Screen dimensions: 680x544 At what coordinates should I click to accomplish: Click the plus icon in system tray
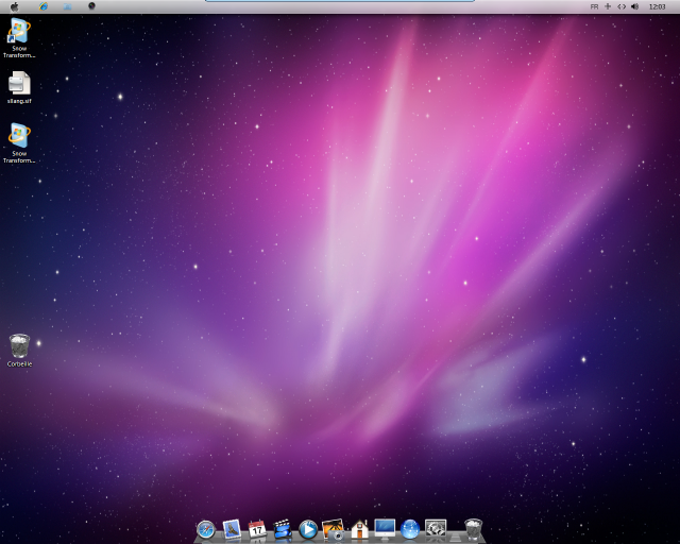click(608, 6)
